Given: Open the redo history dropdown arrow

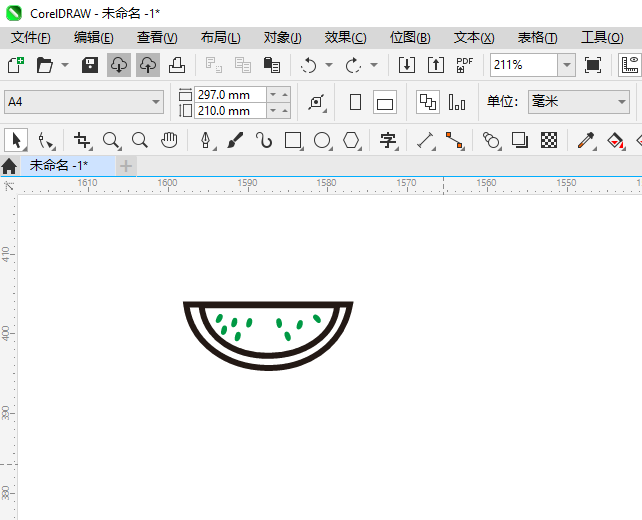Looking at the screenshot, I should tap(374, 65).
